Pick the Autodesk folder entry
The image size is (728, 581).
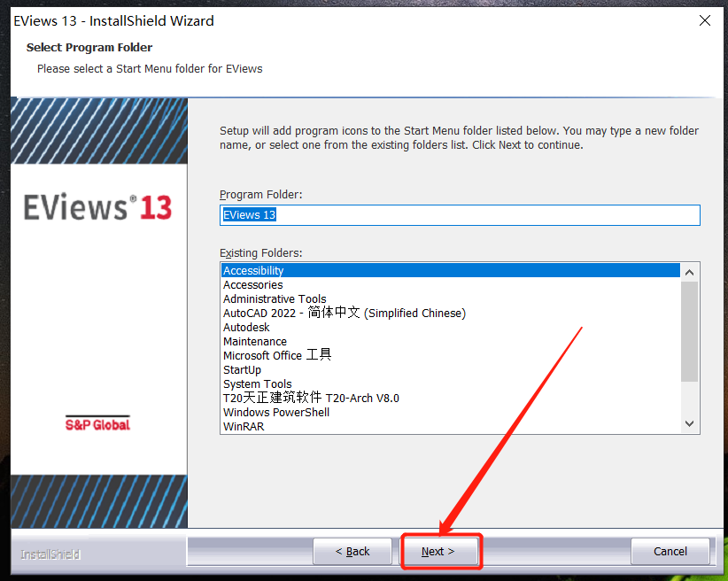pyautogui.click(x=246, y=327)
